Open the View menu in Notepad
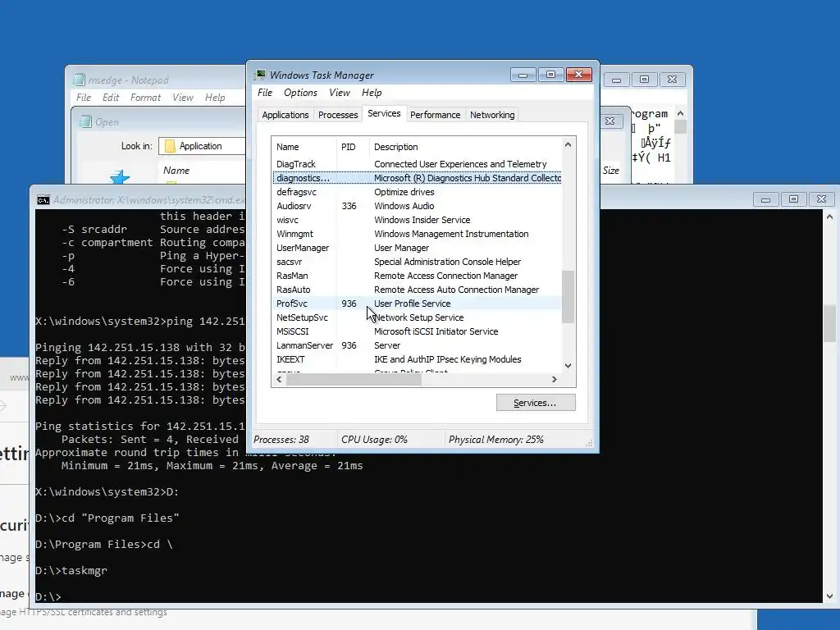Screen dimensions: 840x630 coord(183,98)
